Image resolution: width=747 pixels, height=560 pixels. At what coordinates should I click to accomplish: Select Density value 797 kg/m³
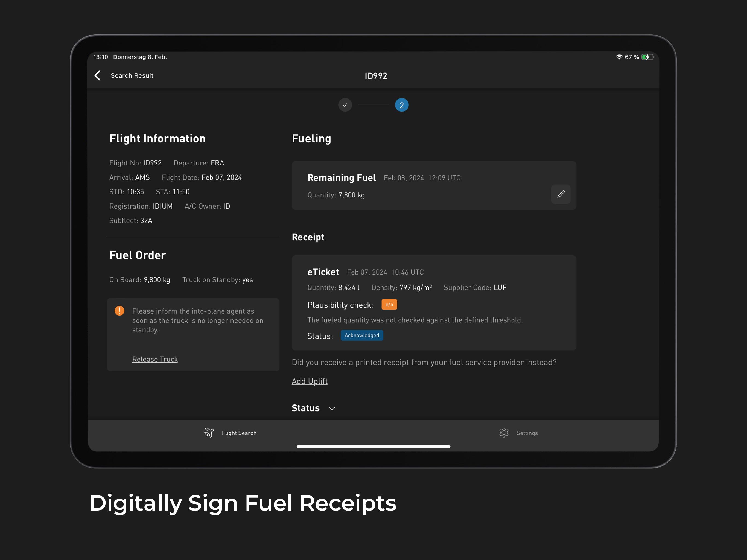point(416,287)
